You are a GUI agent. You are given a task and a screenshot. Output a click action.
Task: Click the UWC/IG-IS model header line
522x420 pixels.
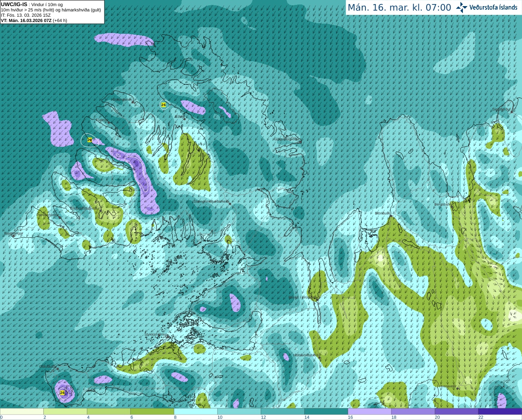tap(32, 4)
